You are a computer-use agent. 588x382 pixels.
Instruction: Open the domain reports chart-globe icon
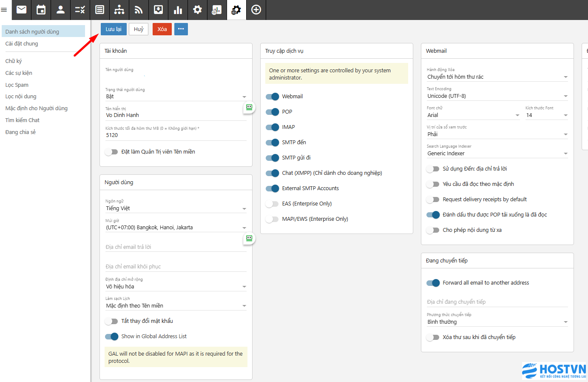point(217,10)
